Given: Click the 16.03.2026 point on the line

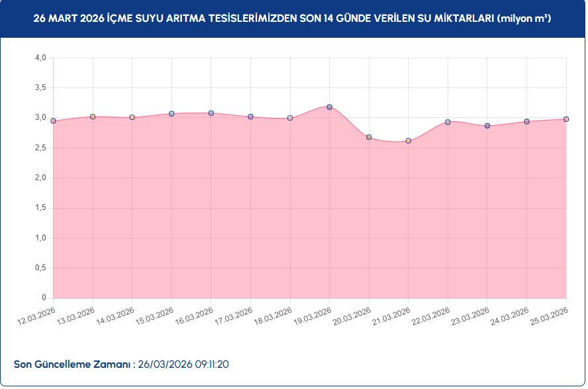Looking at the screenshot, I should [211, 113].
